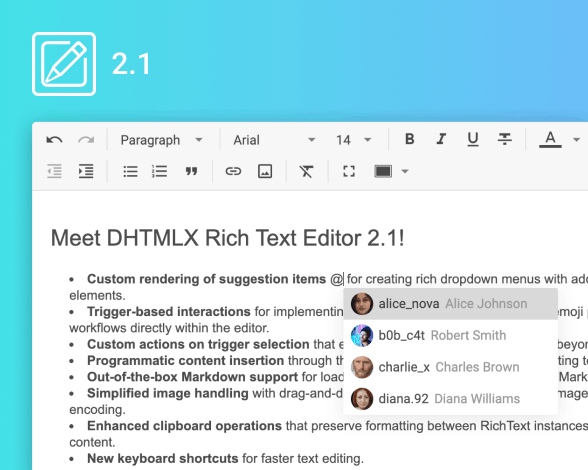Toggle fullscreen mode icon
Image resolution: width=588 pixels, height=470 pixels.
349,171
